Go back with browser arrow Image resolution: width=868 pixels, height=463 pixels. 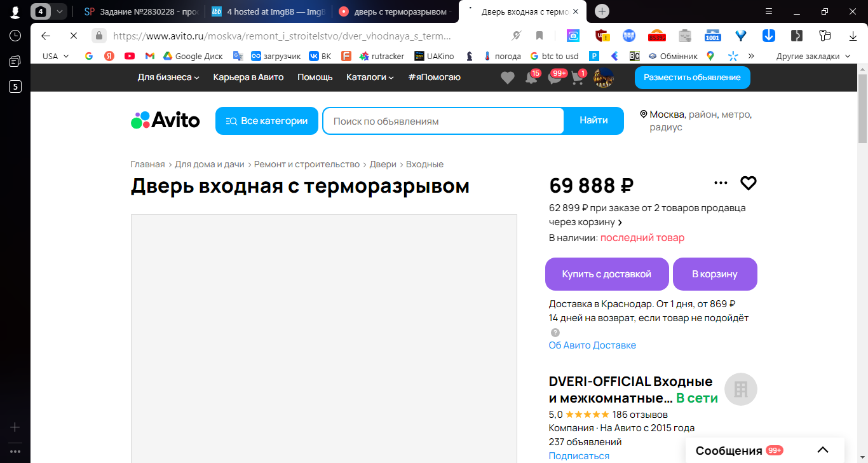coord(46,36)
